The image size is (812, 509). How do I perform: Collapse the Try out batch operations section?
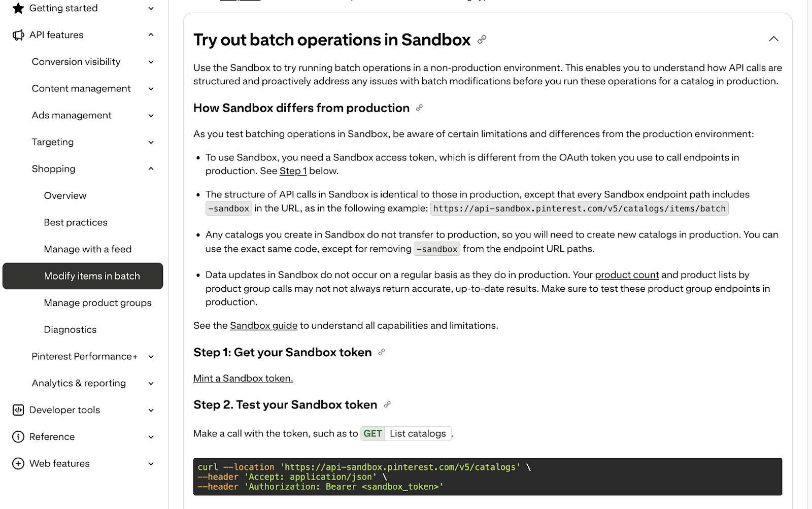pos(773,39)
